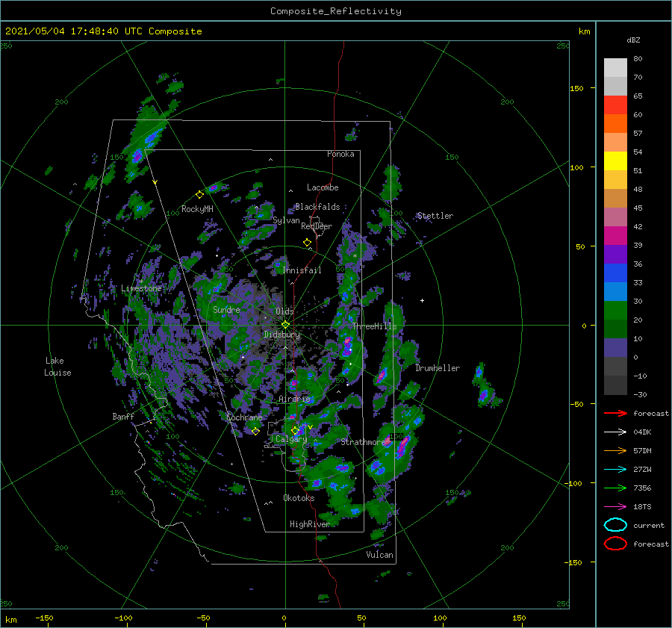Click the Composite_Reflectivity title
Image resolution: width=672 pixels, height=628 pixels.
point(336,11)
